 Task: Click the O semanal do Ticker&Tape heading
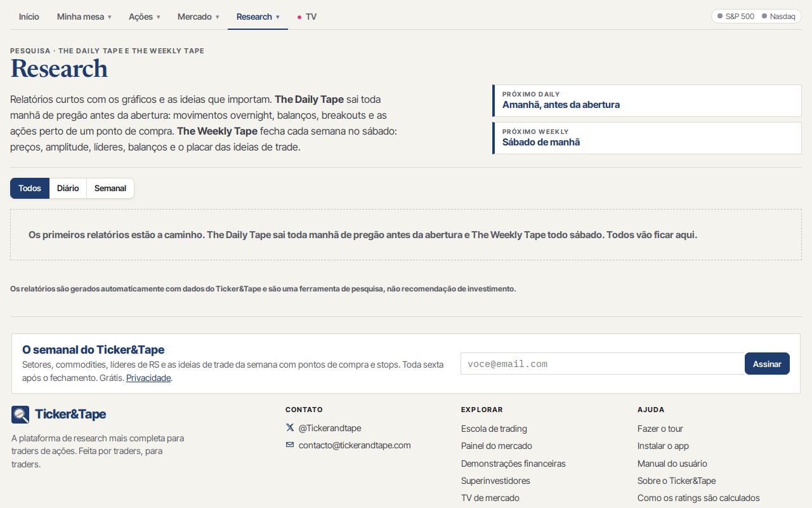(x=93, y=349)
